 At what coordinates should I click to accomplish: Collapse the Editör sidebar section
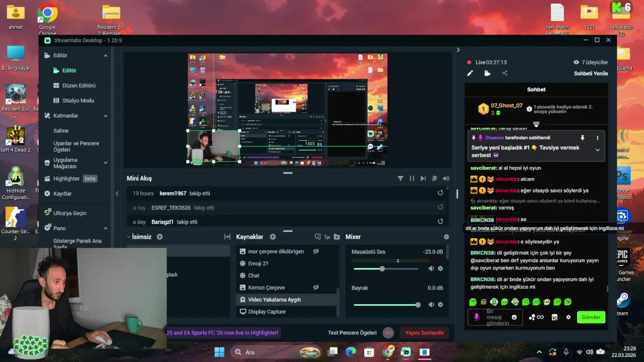(106, 55)
